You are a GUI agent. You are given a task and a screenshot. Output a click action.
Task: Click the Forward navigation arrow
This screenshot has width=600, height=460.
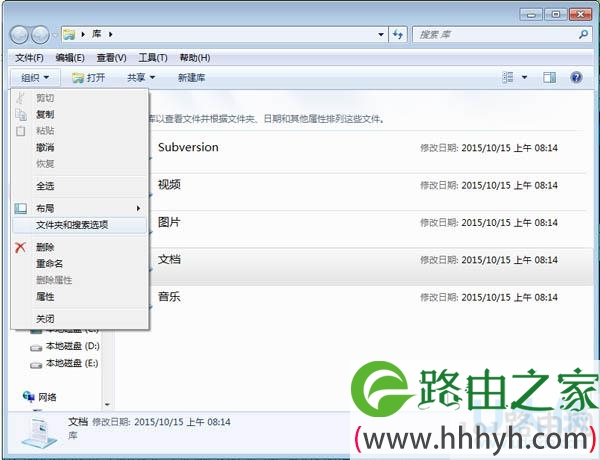coord(40,35)
